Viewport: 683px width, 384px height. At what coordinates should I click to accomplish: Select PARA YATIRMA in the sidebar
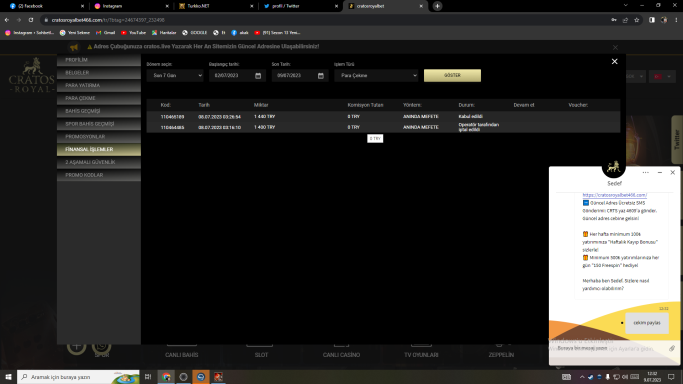(99, 85)
